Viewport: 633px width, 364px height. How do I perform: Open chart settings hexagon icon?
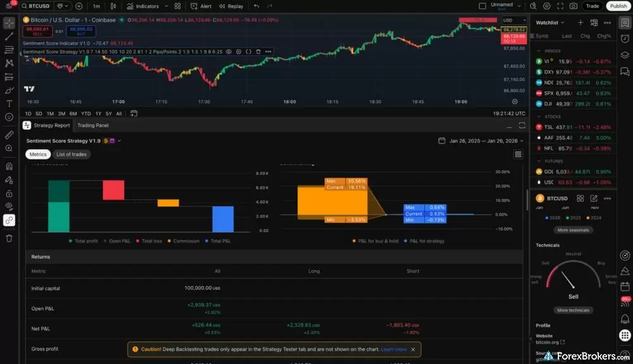click(x=547, y=6)
